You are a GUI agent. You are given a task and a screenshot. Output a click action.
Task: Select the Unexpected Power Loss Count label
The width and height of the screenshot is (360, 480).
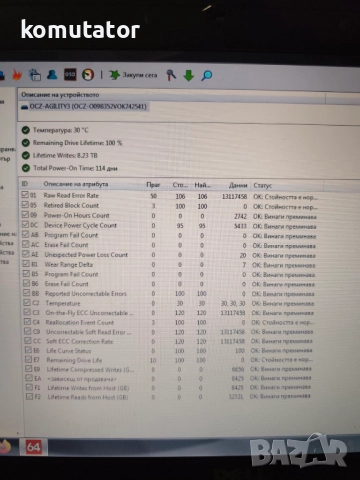[86, 255]
